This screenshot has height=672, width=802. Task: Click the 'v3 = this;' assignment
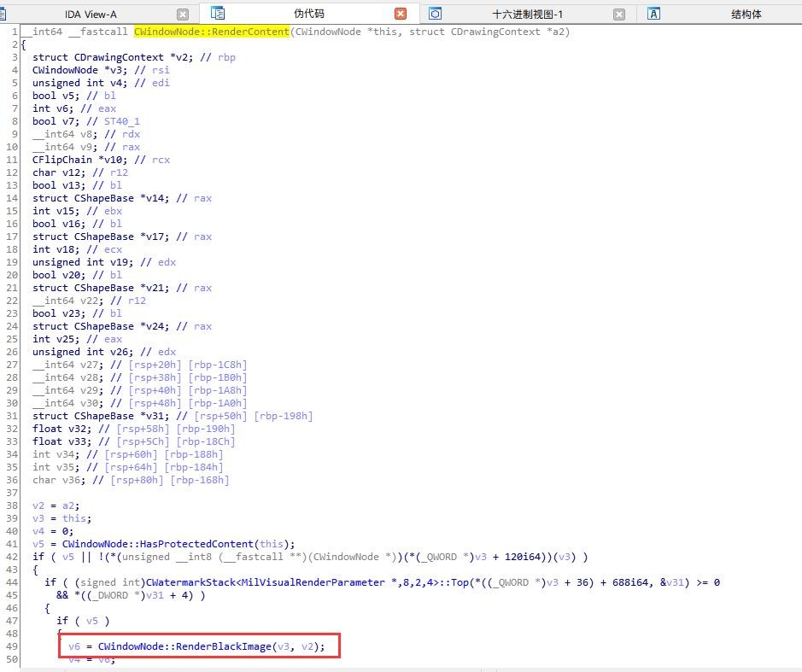pos(61,518)
